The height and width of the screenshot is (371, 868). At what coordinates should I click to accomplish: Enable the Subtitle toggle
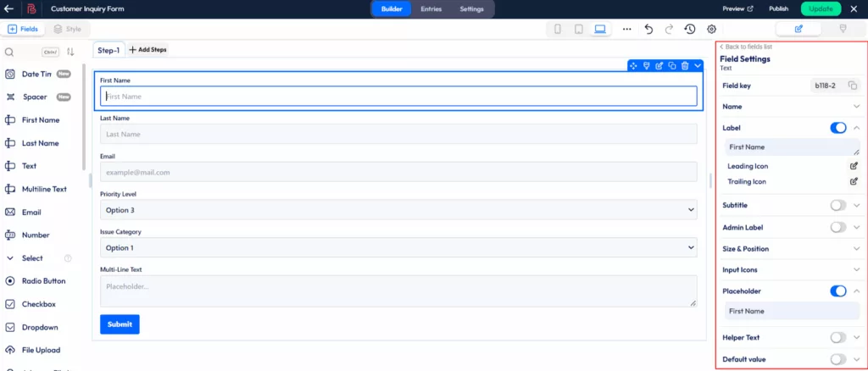point(837,205)
